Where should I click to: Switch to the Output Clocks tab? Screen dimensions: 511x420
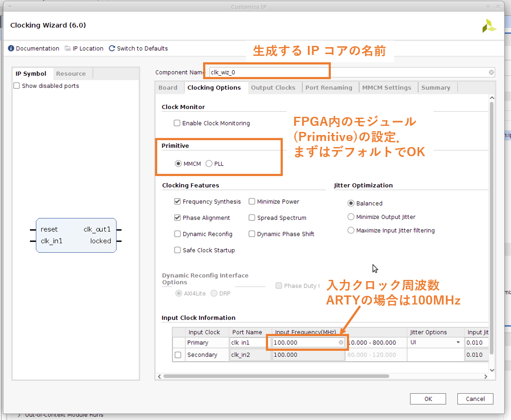pyautogui.click(x=273, y=87)
